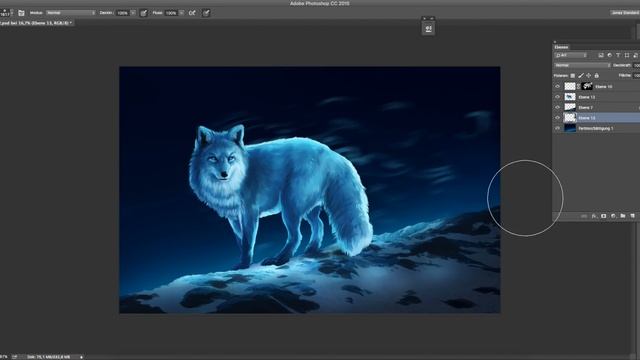The height and width of the screenshot is (360, 640).
Task: Hide the Ebene 7 layer
Action: click(558, 107)
